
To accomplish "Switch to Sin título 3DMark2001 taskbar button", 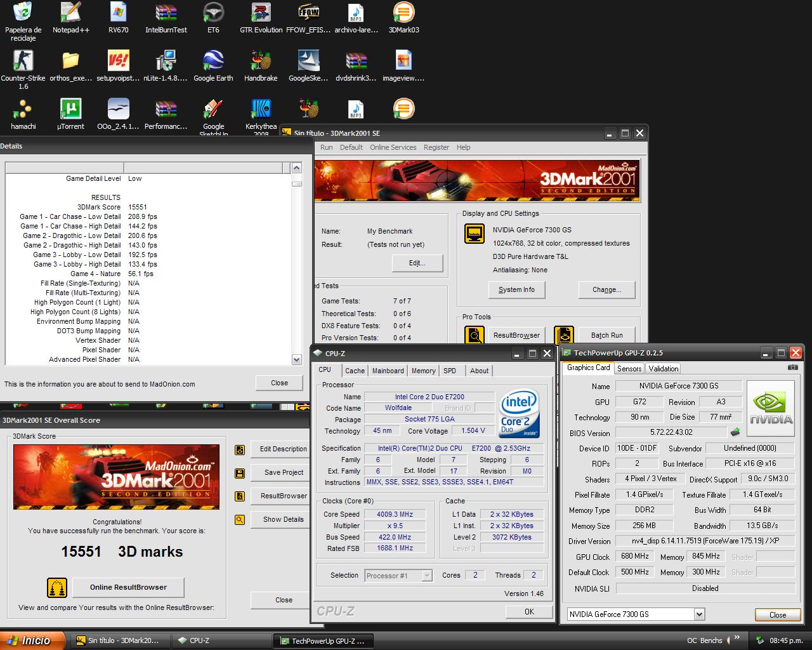I will click(x=120, y=640).
